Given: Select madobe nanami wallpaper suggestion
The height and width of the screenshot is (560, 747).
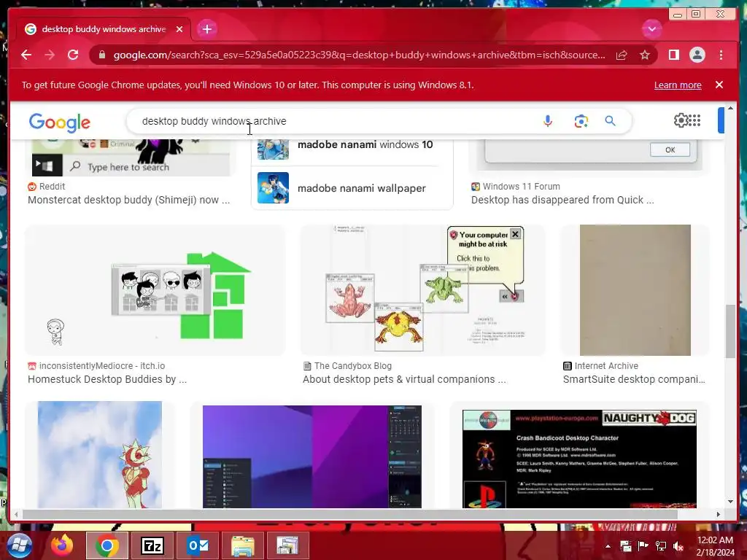Looking at the screenshot, I should click(x=352, y=188).
